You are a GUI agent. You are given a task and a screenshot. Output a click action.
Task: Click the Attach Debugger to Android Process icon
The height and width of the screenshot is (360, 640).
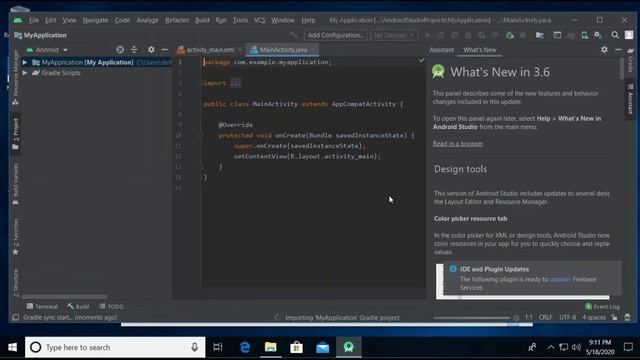point(509,35)
